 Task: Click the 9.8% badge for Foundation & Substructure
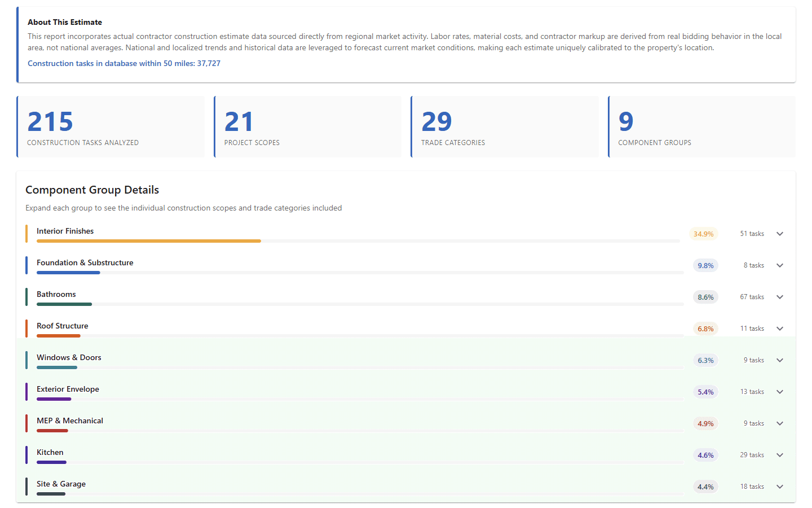coord(705,265)
